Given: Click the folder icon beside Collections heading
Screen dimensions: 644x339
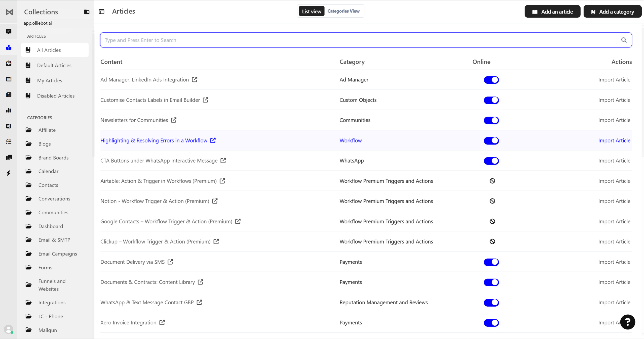Looking at the screenshot, I should (87, 12).
